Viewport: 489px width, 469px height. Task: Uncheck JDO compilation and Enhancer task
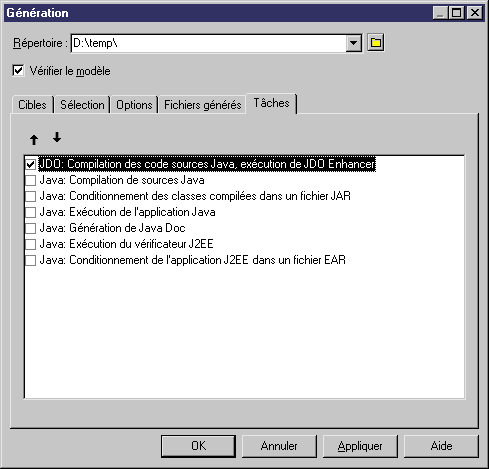(30, 164)
